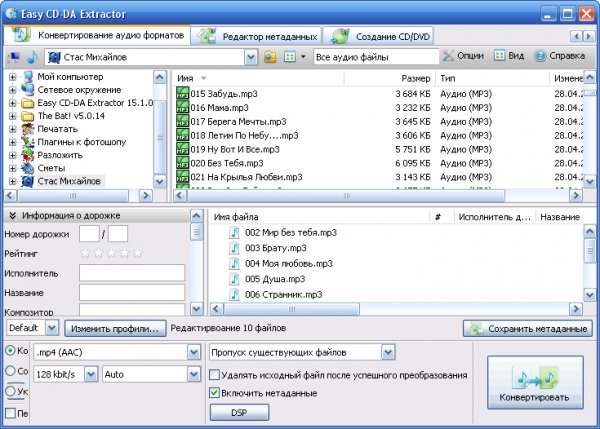600x429 pixels.
Task: Open the Вид view menu
Action: point(509,56)
